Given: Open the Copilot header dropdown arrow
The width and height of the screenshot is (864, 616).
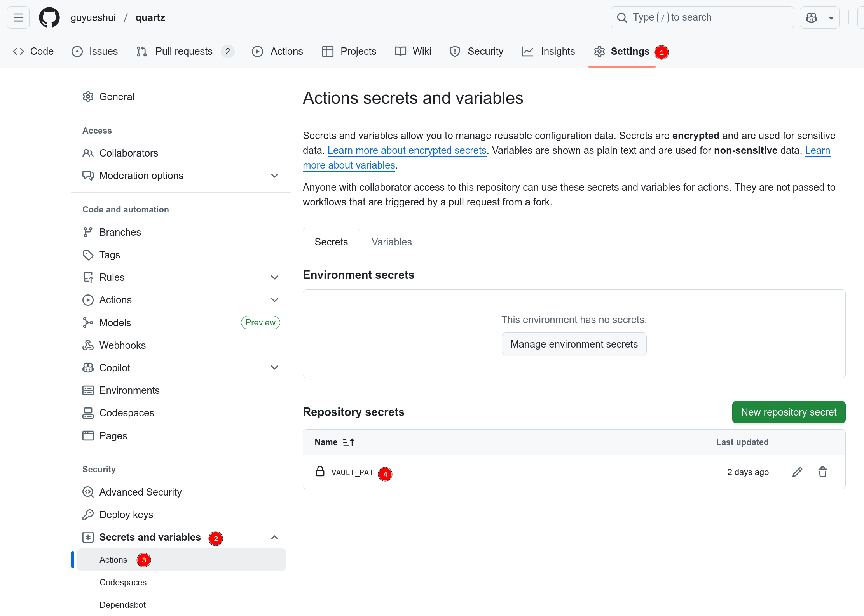Looking at the screenshot, I should tap(831, 17).
